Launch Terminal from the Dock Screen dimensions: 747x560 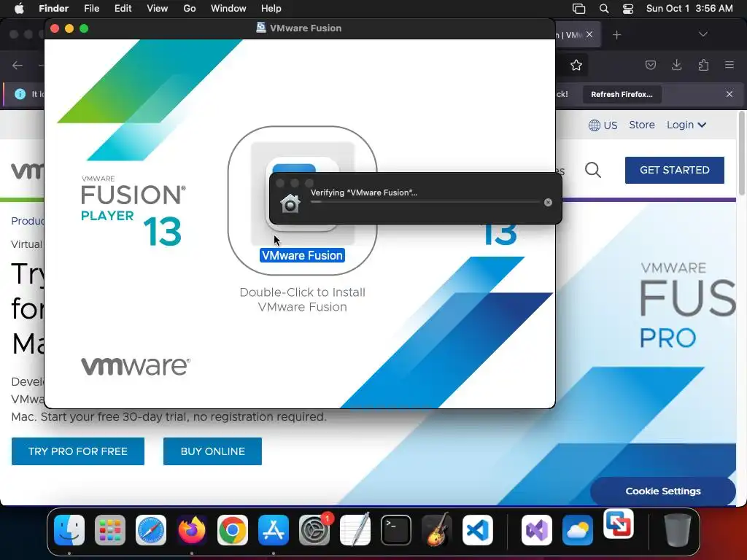point(396,530)
